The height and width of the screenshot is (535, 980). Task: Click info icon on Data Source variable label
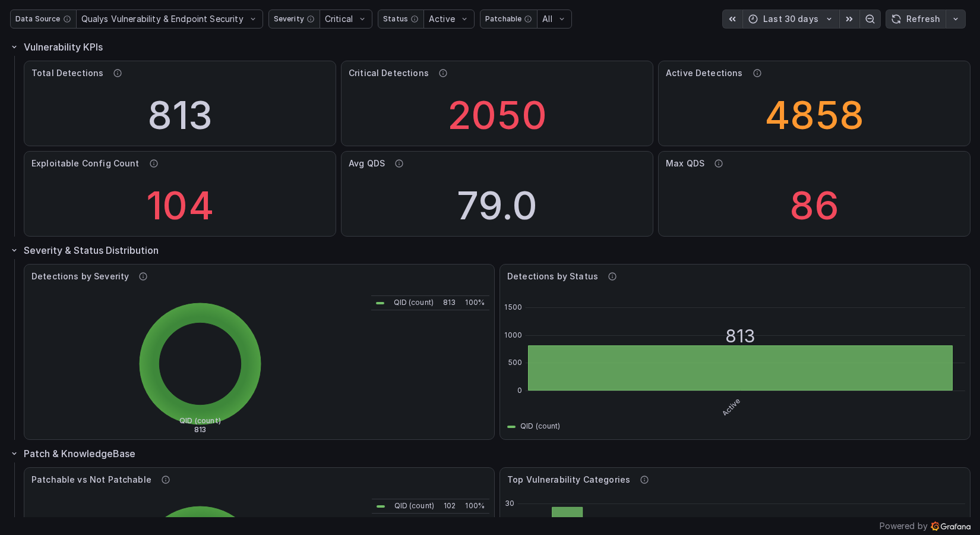tap(67, 19)
